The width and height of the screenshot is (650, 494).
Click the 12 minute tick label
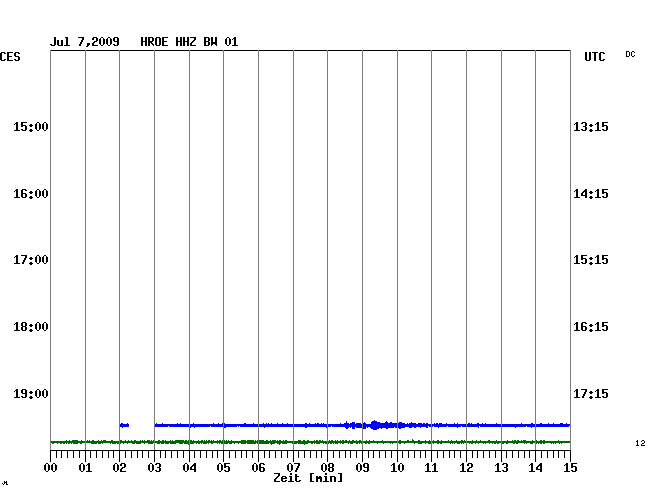pyautogui.click(x=466, y=468)
